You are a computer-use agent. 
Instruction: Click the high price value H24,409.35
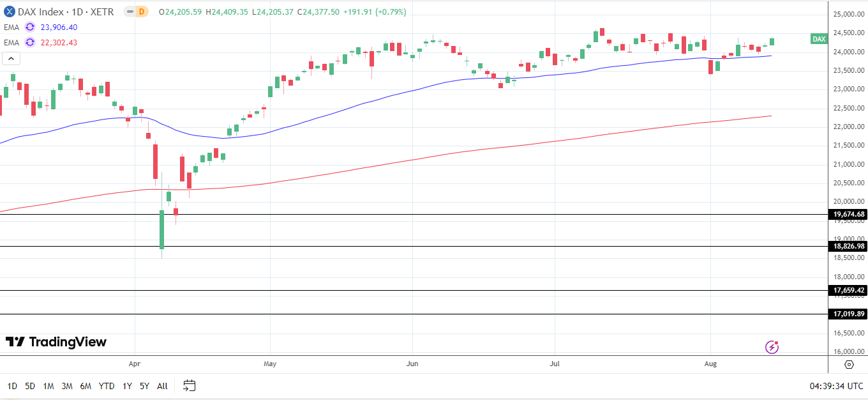click(228, 12)
